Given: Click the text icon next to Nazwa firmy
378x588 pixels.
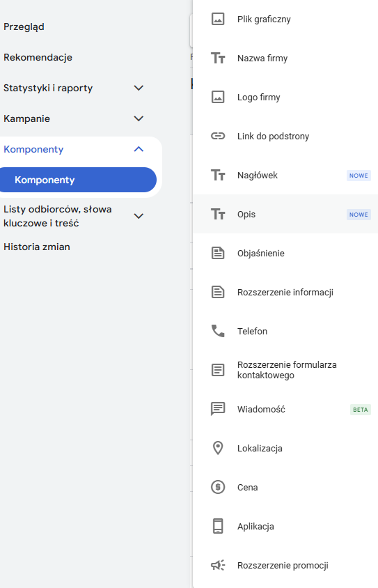Looking at the screenshot, I should pyautogui.click(x=218, y=58).
